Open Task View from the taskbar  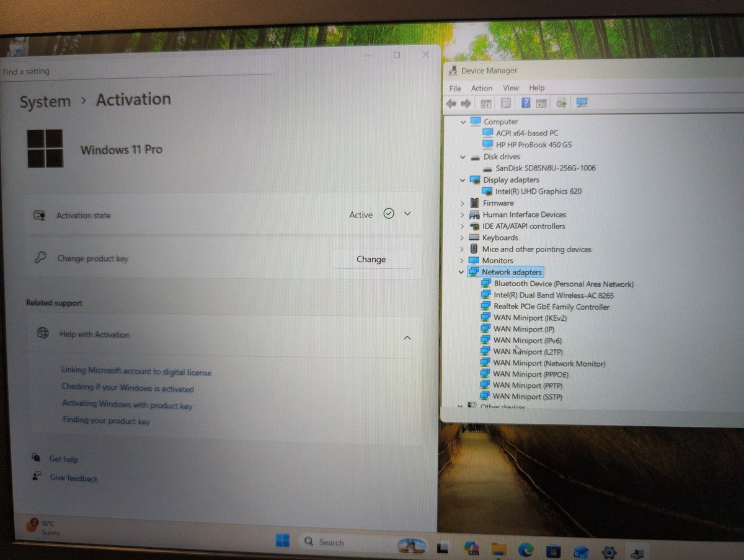(443, 548)
